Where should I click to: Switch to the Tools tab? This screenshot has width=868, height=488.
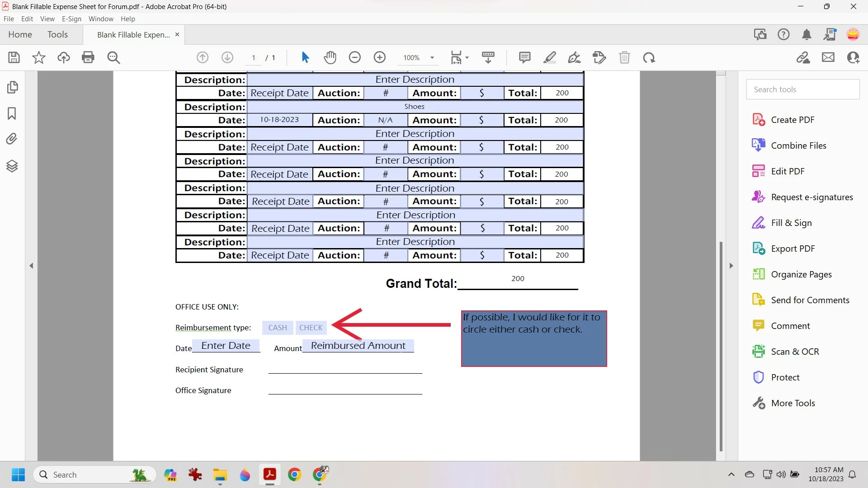pyautogui.click(x=57, y=35)
